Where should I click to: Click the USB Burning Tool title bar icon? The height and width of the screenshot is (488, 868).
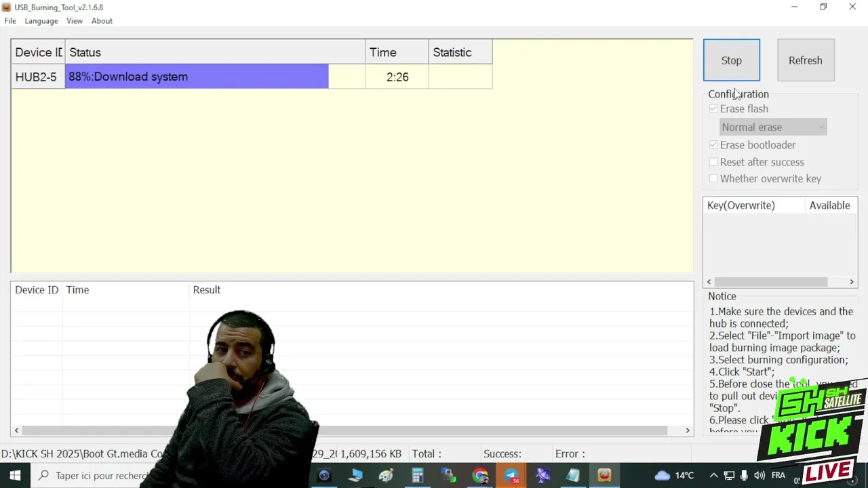[x=7, y=7]
